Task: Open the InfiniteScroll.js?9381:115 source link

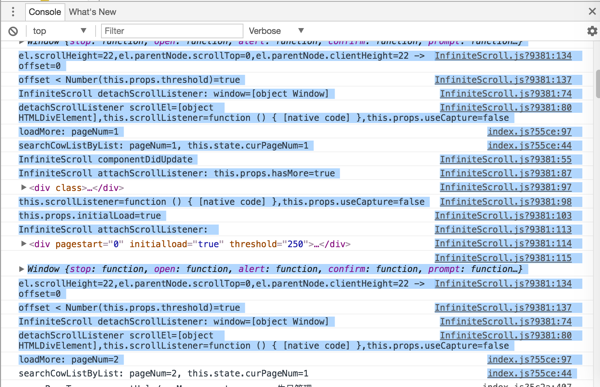Action: tap(503, 258)
